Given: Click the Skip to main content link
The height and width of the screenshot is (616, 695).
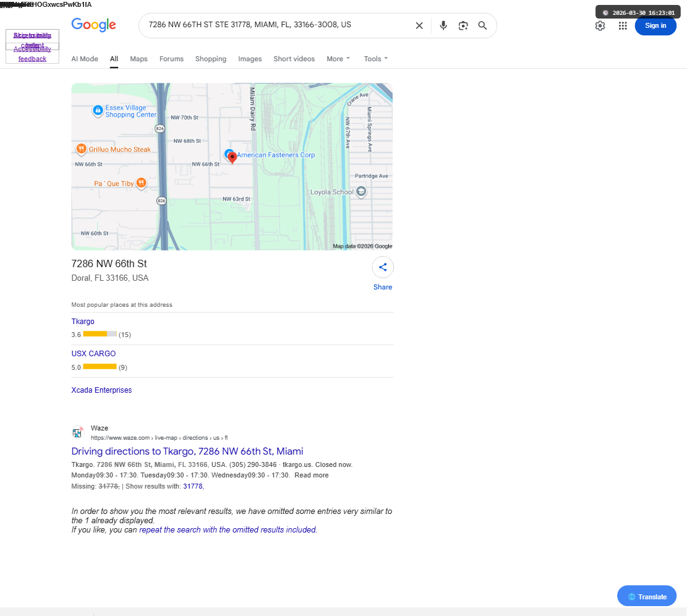Looking at the screenshot, I should click(x=32, y=35).
